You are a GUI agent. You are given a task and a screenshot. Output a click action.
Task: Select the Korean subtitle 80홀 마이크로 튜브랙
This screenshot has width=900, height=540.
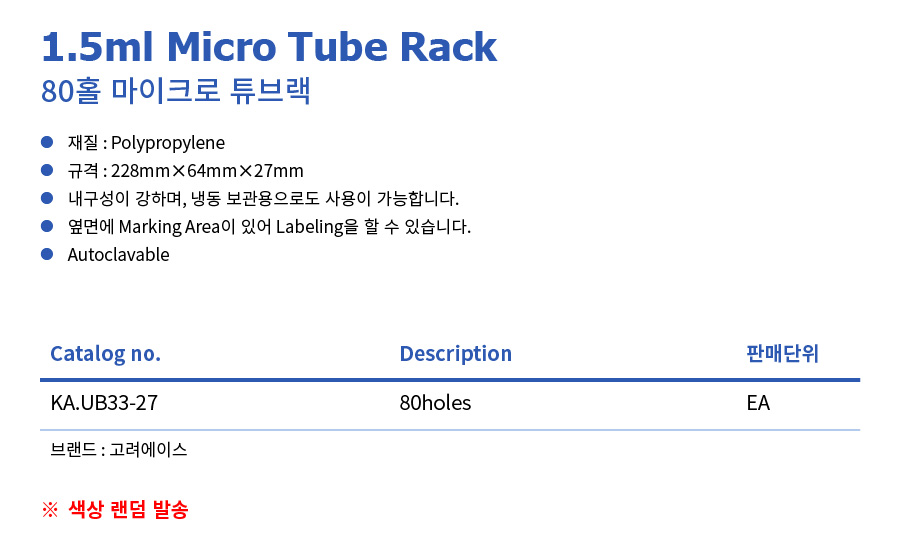[176, 91]
